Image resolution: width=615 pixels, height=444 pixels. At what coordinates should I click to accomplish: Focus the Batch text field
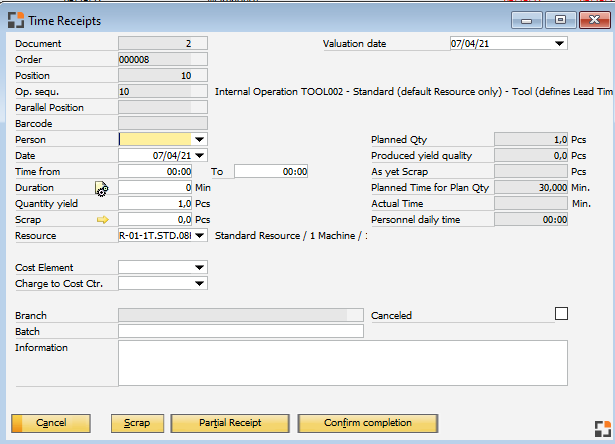240,331
